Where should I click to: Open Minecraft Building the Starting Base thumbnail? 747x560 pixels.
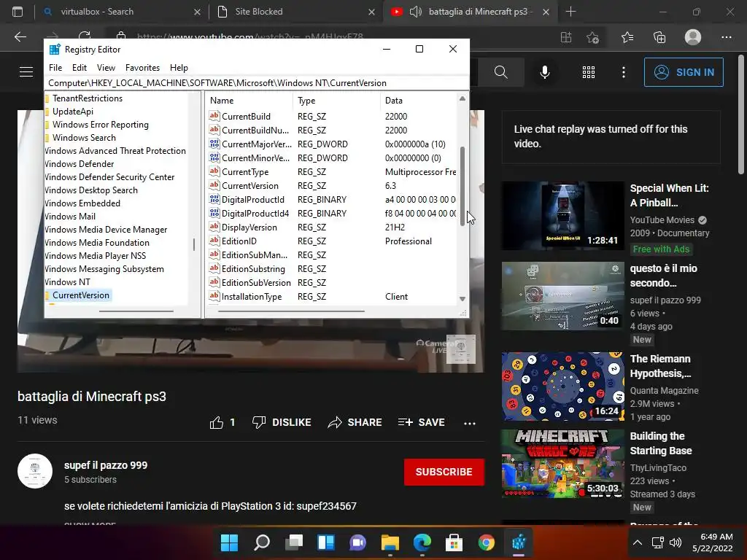point(562,463)
